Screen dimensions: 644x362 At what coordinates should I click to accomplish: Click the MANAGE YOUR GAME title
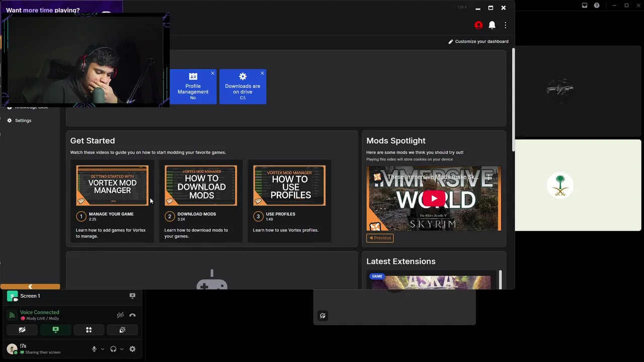click(111, 214)
